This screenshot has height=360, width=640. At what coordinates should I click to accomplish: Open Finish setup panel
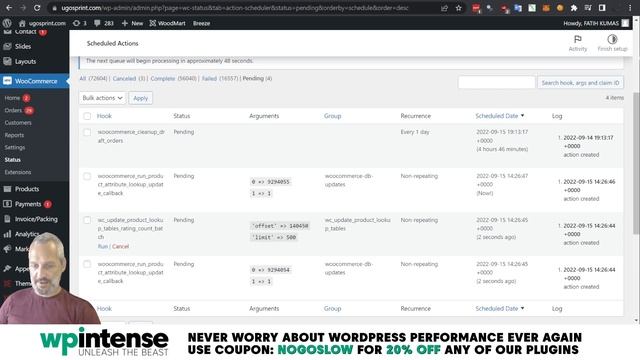tap(612, 43)
